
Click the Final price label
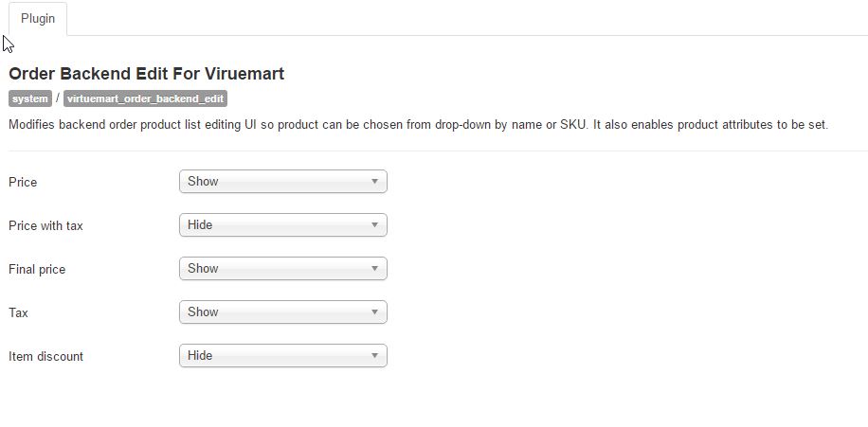(x=37, y=270)
